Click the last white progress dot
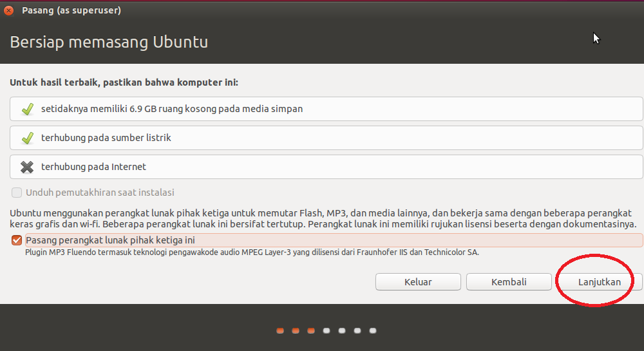This screenshot has height=351, width=644. point(373,330)
